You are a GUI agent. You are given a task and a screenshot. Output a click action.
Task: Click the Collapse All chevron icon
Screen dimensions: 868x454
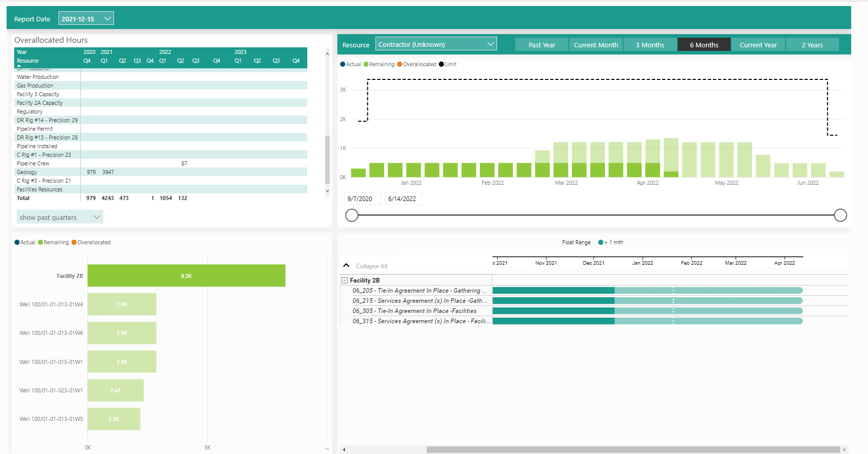(346, 266)
